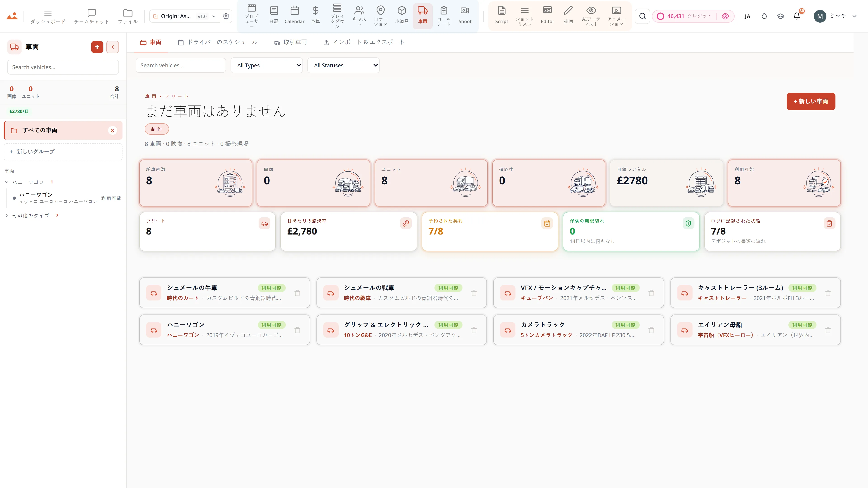The width and height of the screenshot is (868, 488).
Task: Open the All Statuses dropdown
Action: point(343,65)
